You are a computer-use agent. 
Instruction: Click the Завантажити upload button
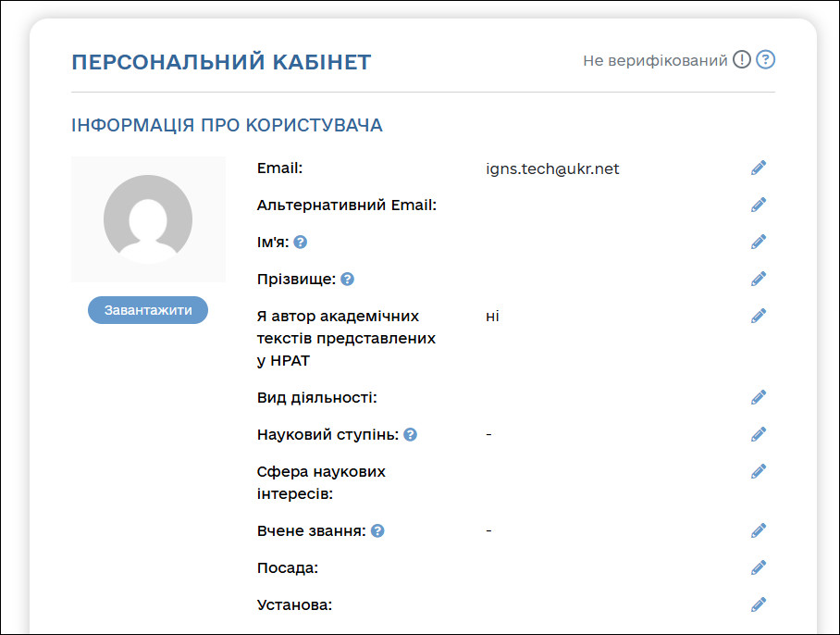click(148, 310)
